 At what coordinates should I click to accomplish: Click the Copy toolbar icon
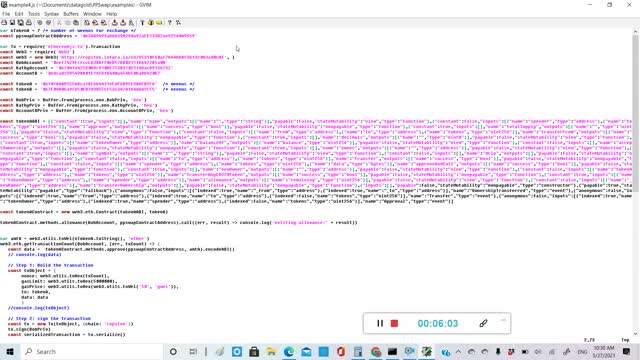pos(68,22)
